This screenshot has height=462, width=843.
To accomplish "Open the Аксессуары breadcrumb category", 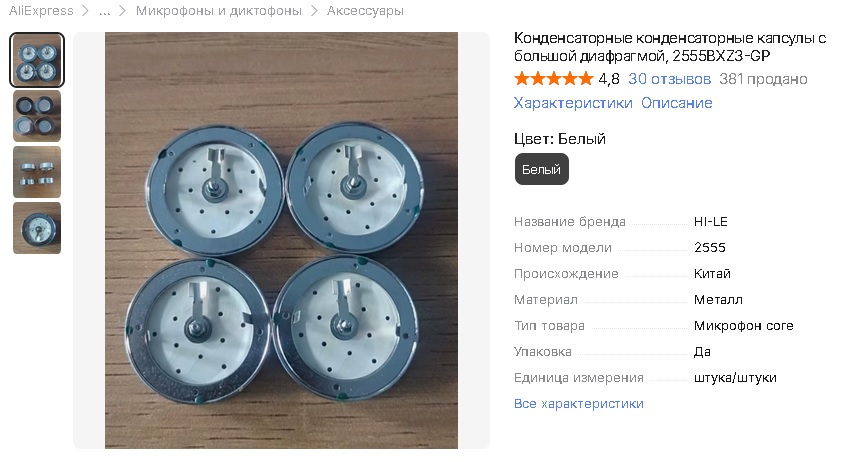I will click(x=365, y=11).
